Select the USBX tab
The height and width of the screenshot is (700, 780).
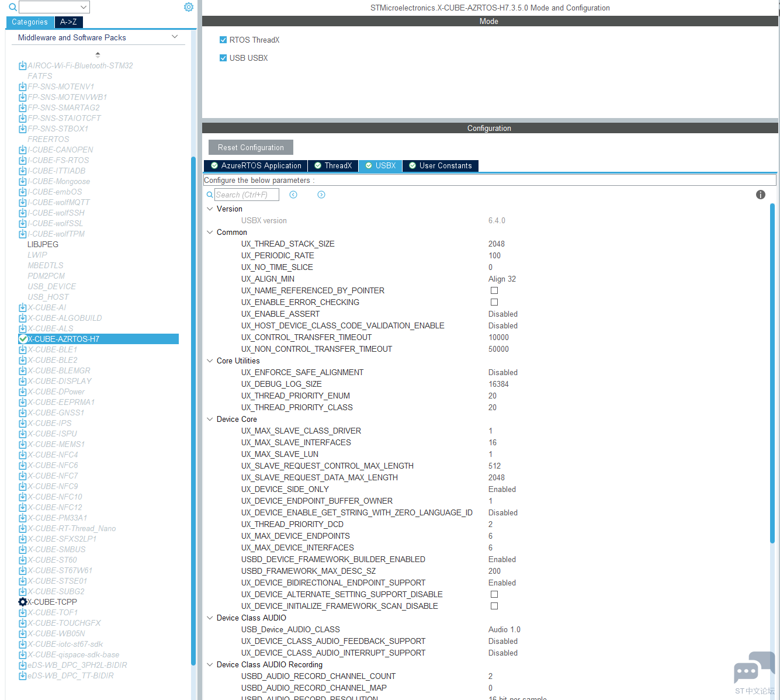(x=380, y=166)
